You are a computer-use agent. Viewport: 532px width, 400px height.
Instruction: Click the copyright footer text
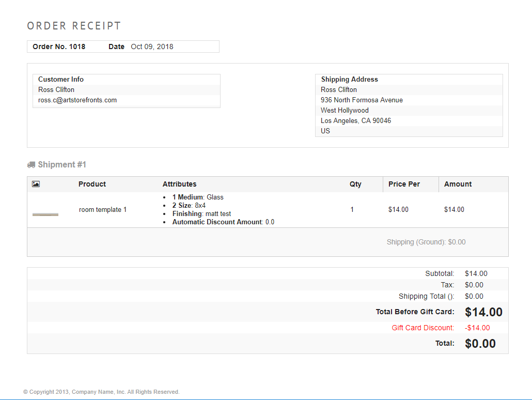coord(101,392)
